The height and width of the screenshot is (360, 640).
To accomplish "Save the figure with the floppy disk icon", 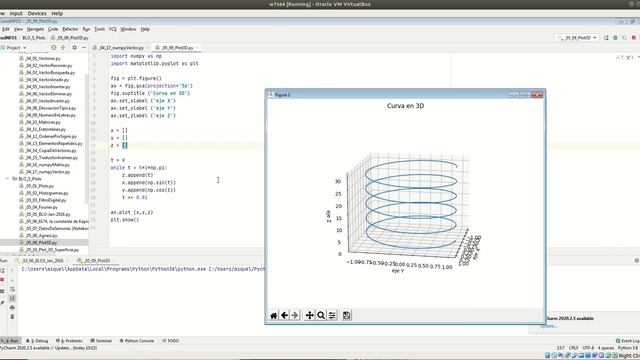I will pos(347,315).
